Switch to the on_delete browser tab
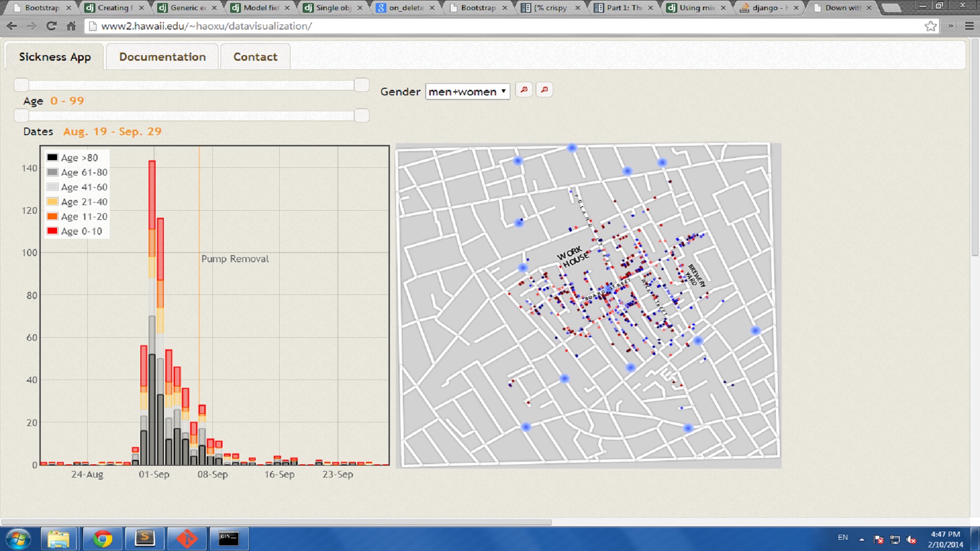Viewport: 980px width, 551px height. coord(406,8)
